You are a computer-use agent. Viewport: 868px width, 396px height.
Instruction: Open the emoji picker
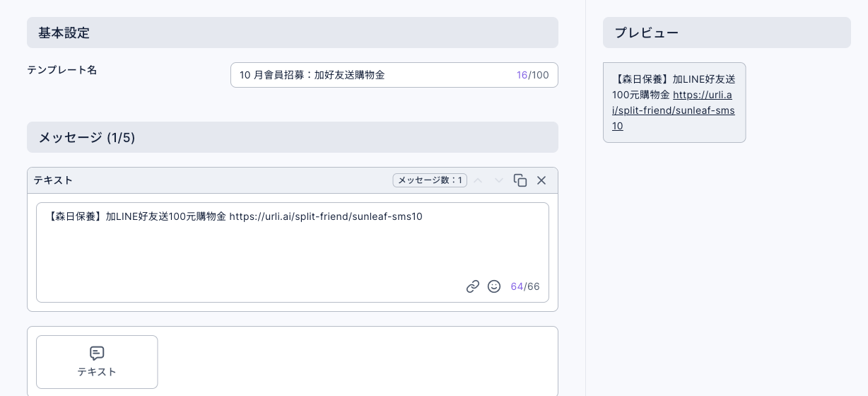494,286
